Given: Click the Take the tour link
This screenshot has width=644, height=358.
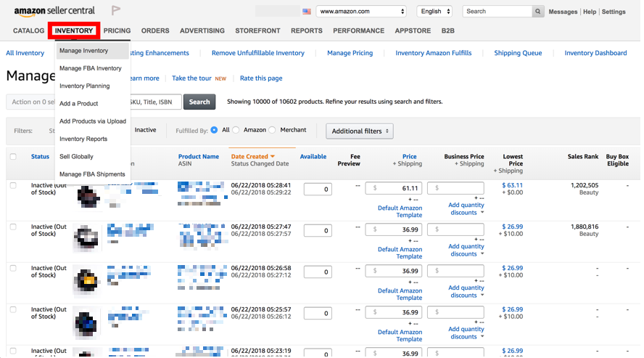Looking at the screenshot, I should click(x=191, y=78).
